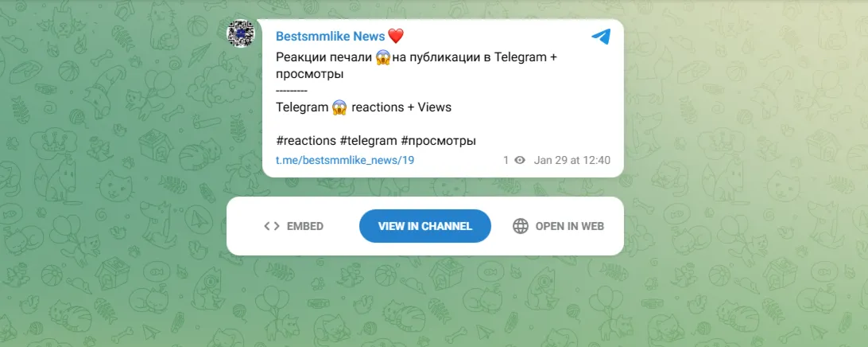Open the Bestsmmlike News channel name link
Screen dimensions: 868x347
tap(330, 37)
